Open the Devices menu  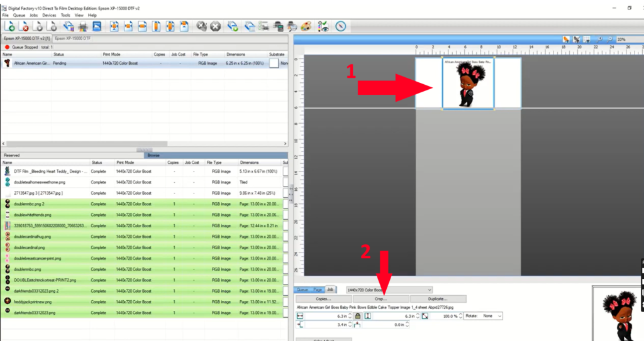click(x=49, y=15)
